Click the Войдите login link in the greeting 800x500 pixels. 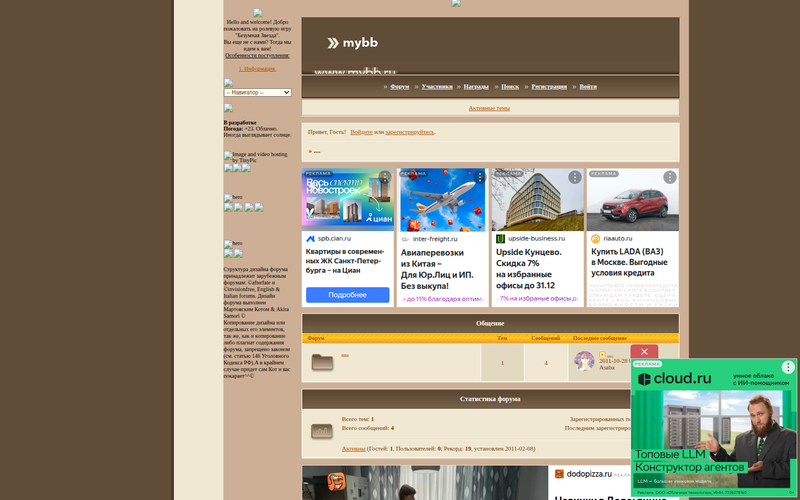(x=361, y=132)
